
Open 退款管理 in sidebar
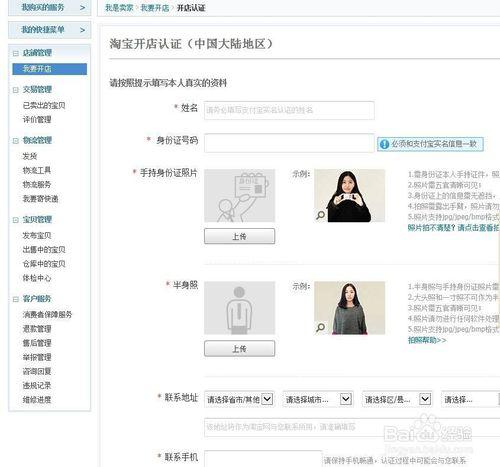(37, 329)
